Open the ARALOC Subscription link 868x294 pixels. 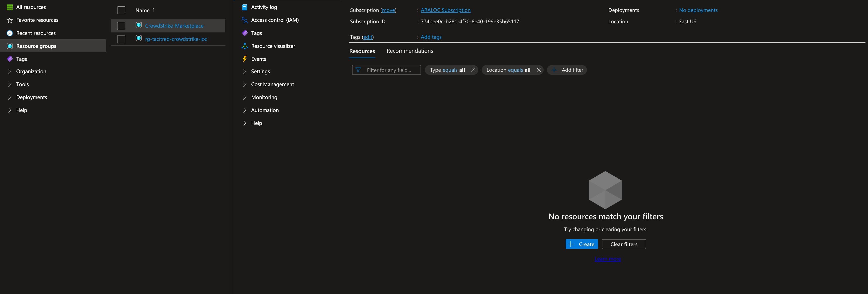tap(445, 10)
